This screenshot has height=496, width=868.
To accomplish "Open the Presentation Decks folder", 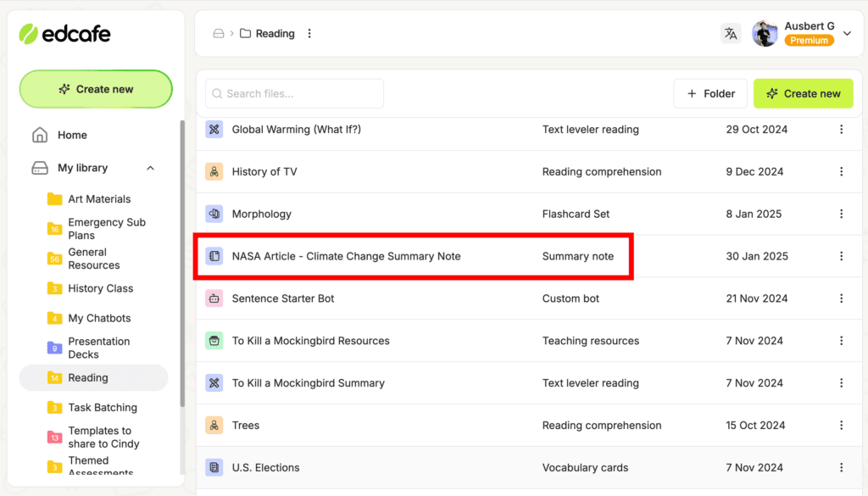I will (98, 348).
